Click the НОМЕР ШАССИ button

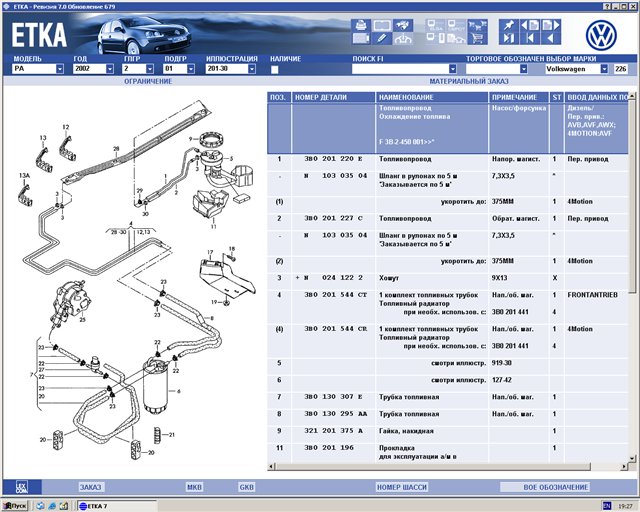pyautogui.click(x=402, y=487)
